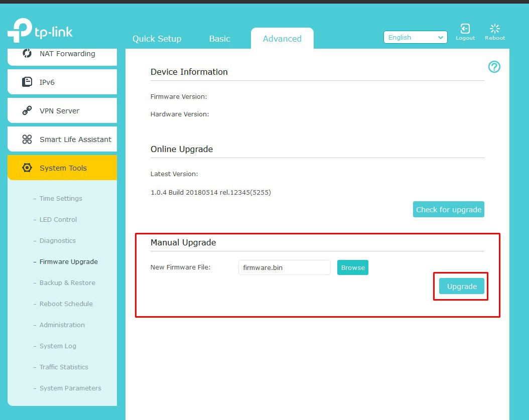Open Backup & Restore settings
The image size is (529, 420).
coord(67,283)
